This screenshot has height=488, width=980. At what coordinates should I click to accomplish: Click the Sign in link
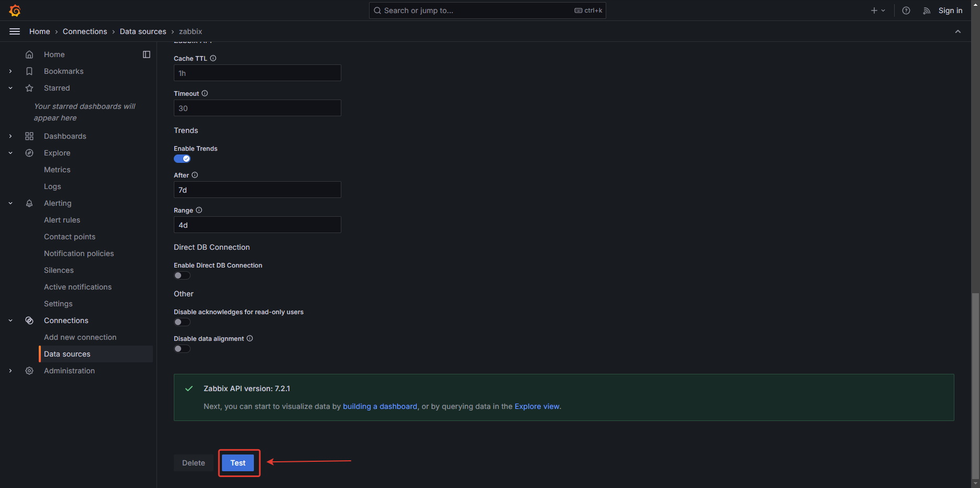(950, 10)
